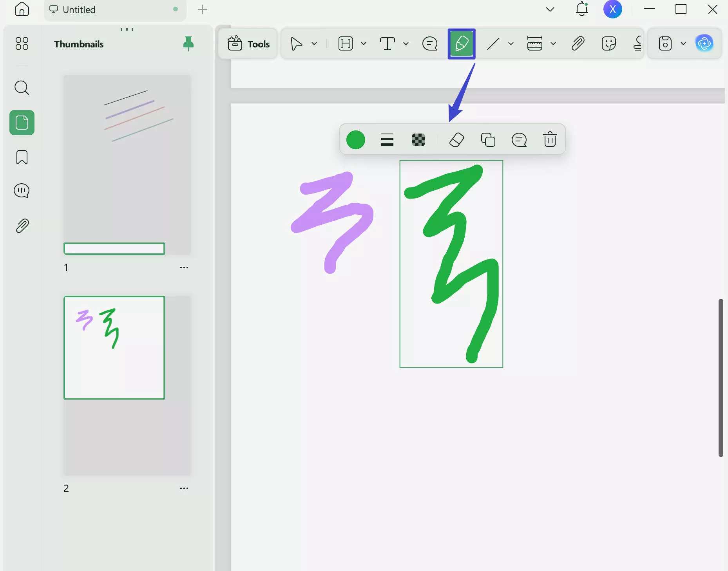Duplicate the selected green stroke

[x=488, y=139]
